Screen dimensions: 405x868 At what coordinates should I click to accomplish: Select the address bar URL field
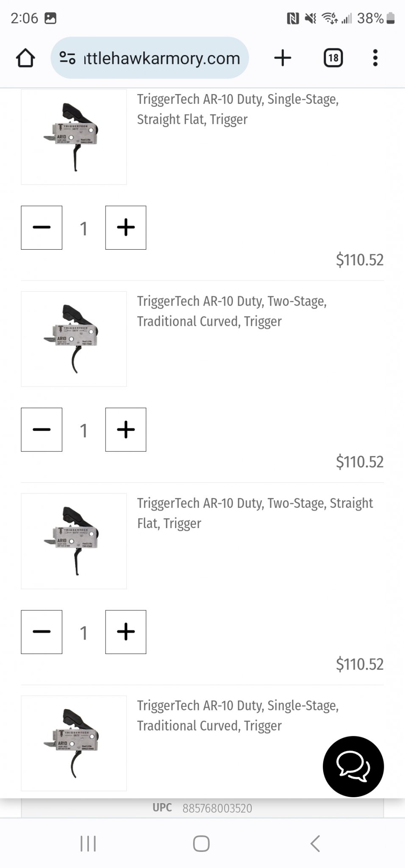(x=162, y=58)
